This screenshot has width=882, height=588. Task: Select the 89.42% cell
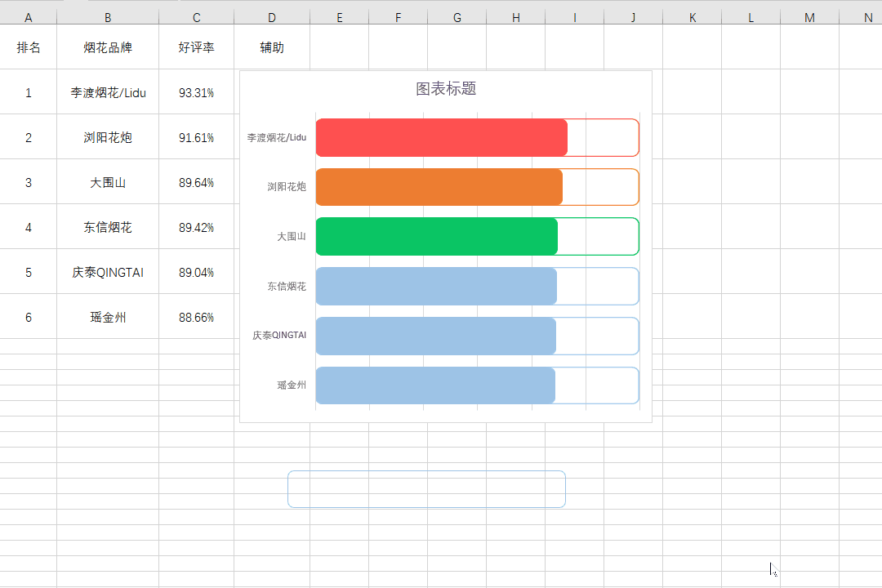(196, 227)
